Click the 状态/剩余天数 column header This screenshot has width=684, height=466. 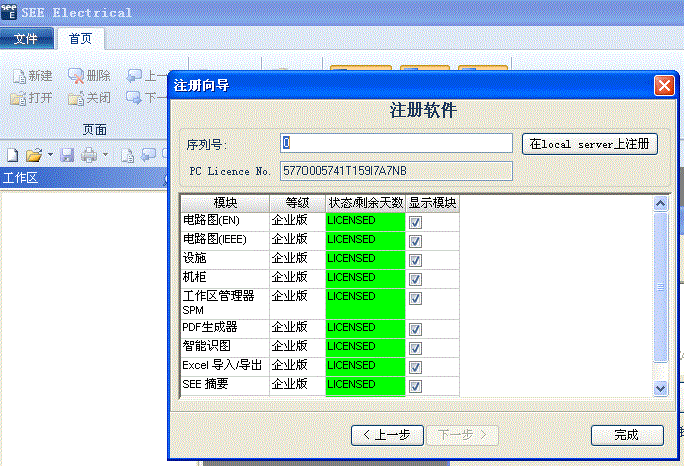coord(366,203)
